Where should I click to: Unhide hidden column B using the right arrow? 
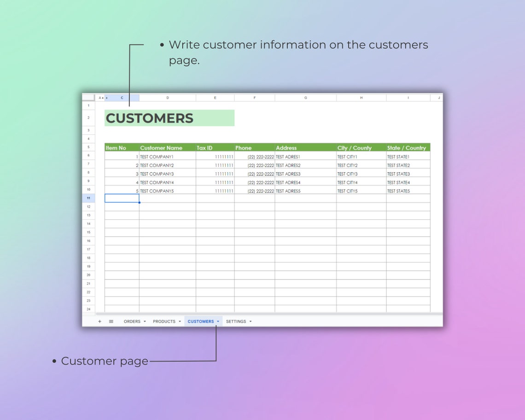pos(107,98)
